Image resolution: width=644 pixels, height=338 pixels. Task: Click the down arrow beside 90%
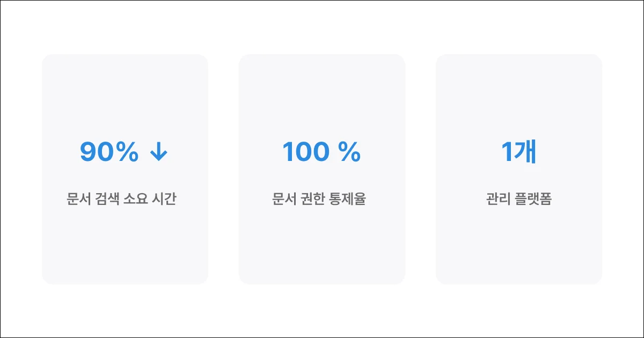click(159, 153)
